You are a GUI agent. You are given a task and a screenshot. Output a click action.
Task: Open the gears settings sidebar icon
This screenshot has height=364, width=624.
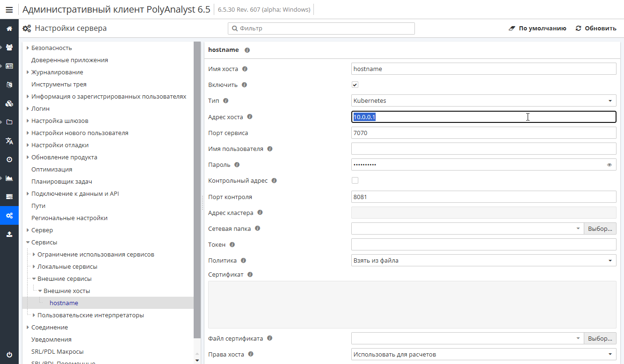click(9, 215)
